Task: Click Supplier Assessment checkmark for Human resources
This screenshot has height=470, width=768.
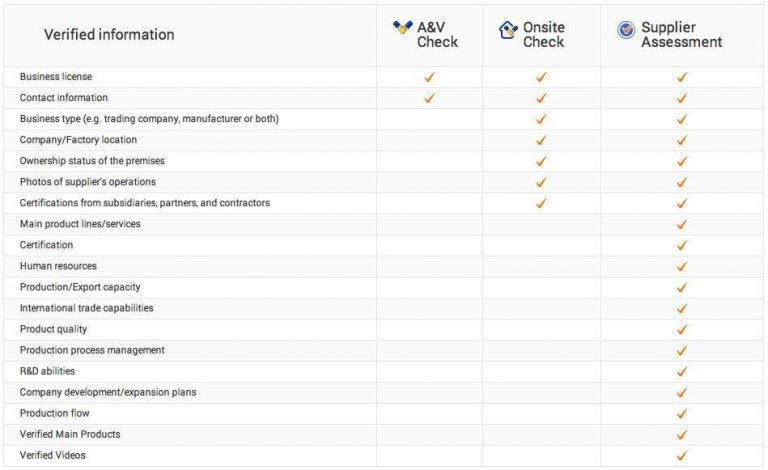Action: 682,267
